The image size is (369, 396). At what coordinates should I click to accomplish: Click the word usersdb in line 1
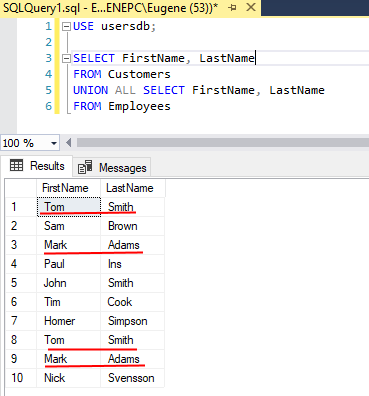126,26
